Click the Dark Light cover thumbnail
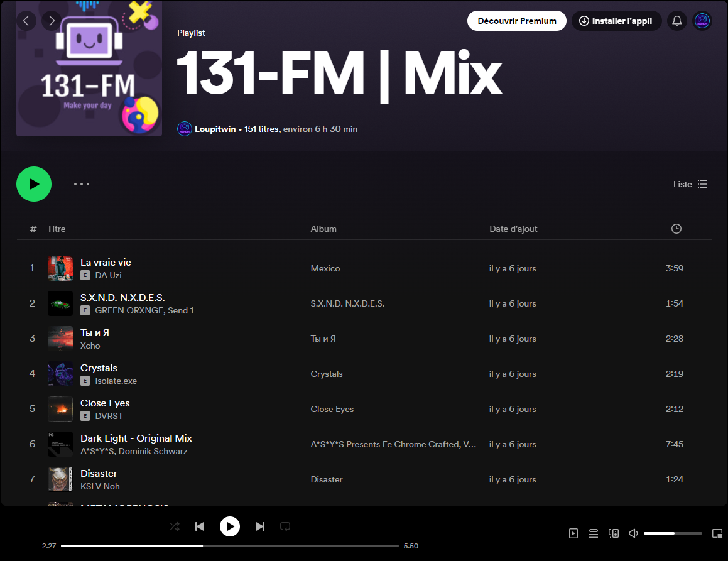This screenshot has height=561, width=728. (60, 445)
